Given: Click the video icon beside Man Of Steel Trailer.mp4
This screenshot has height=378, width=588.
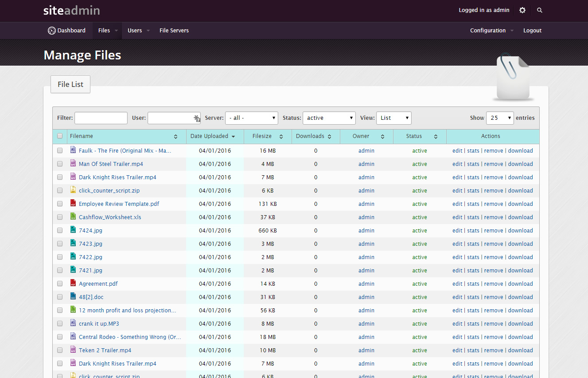Looking at the screenshot, I should click(73, 164).
